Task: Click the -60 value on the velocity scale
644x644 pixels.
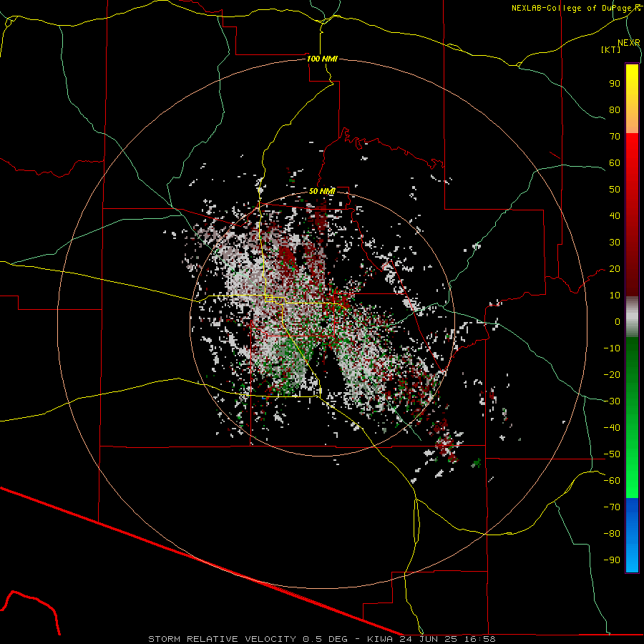Action: pyautogui.click(x=612, y=481)
